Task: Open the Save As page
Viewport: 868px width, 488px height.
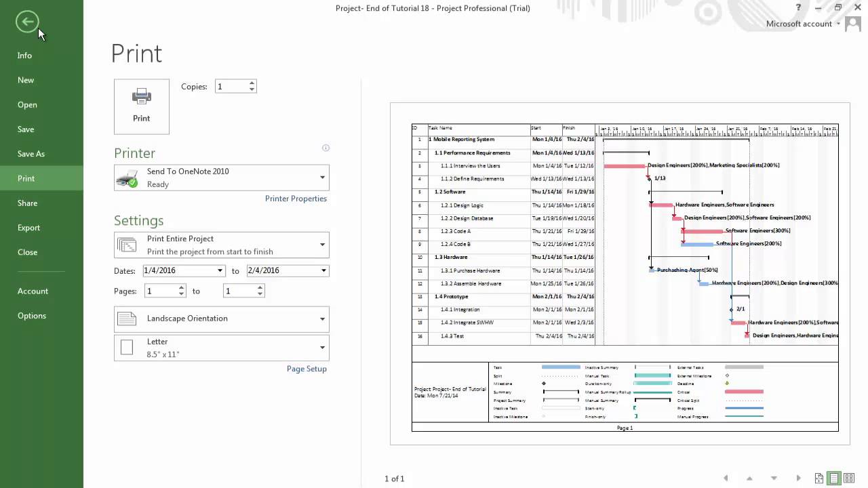Action: (x=31, y=154)
